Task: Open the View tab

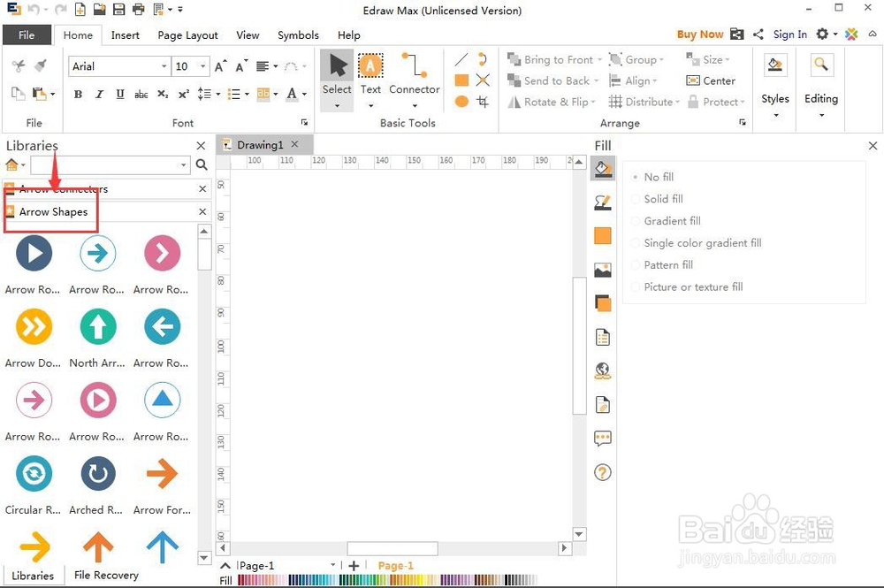Action: click(248, 35)
